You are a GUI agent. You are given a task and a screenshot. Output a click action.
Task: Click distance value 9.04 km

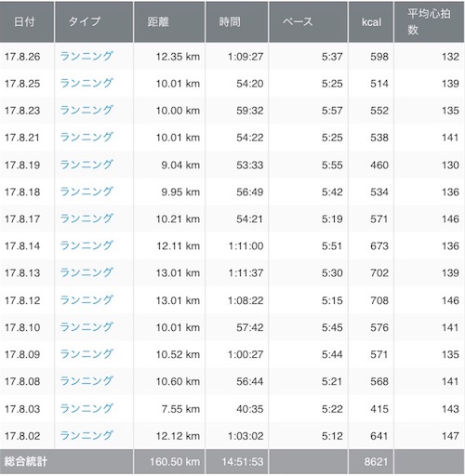point(180,165)
